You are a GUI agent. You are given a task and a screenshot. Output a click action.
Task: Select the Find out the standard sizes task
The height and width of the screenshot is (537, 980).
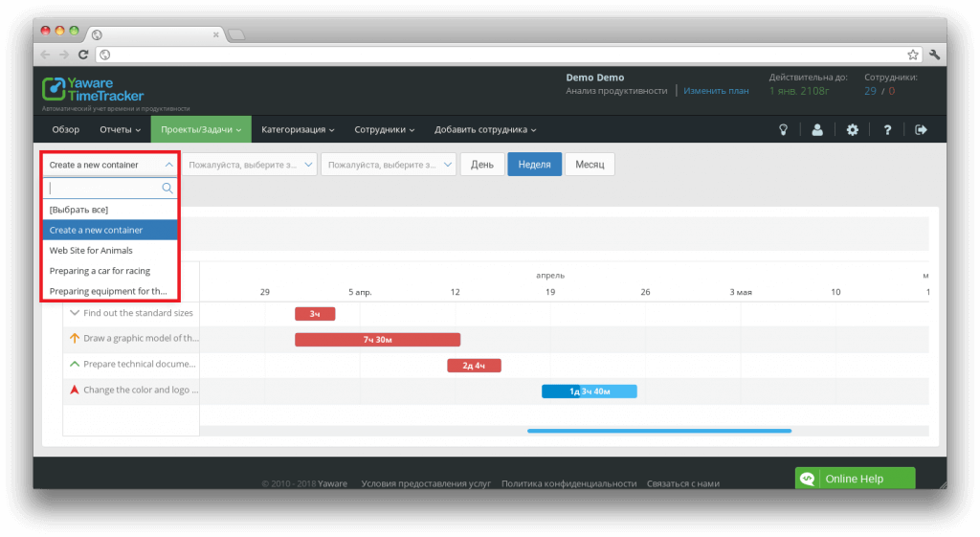pos(138,313)
